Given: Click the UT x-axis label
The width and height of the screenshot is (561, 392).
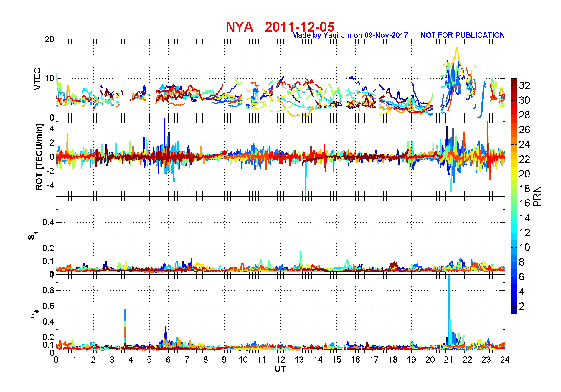Looking at the screenshot, I should point(280,369).
